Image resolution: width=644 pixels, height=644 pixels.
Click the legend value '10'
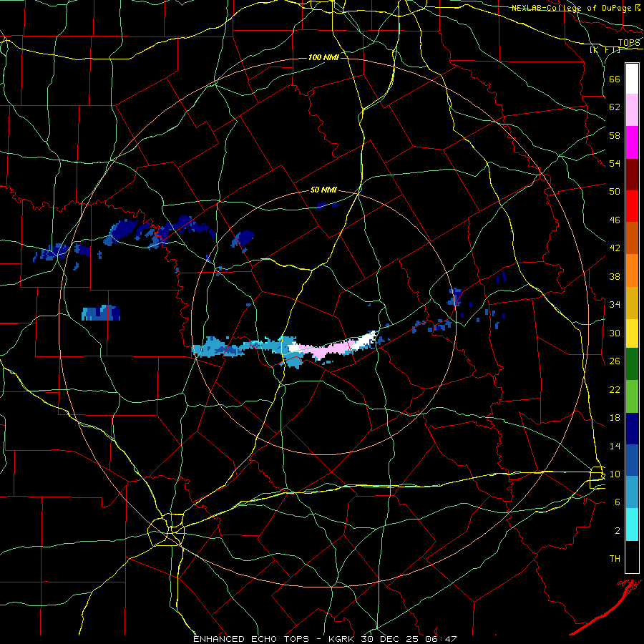[x=615, y=474]
